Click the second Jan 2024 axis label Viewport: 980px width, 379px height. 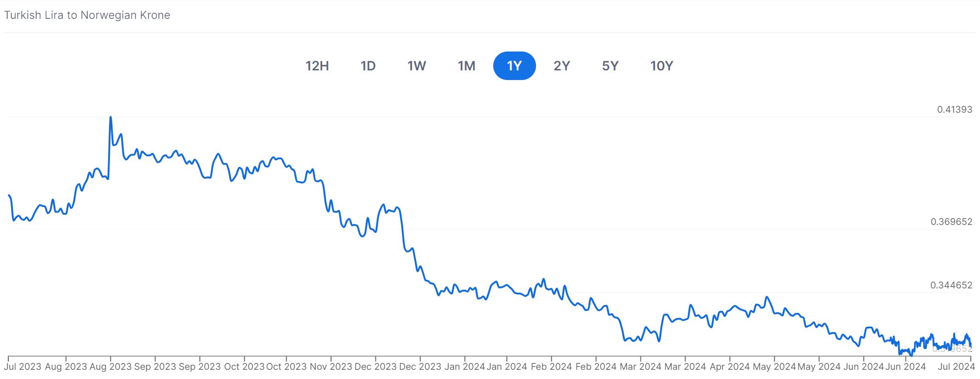507,367
